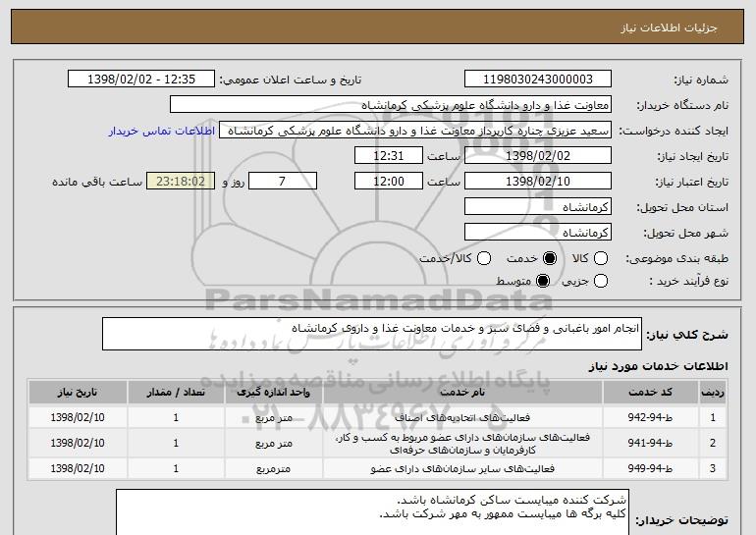Select service code ط-94-942
The width and height of the screenshot is (756, 535).
click(x=650, y=418)
